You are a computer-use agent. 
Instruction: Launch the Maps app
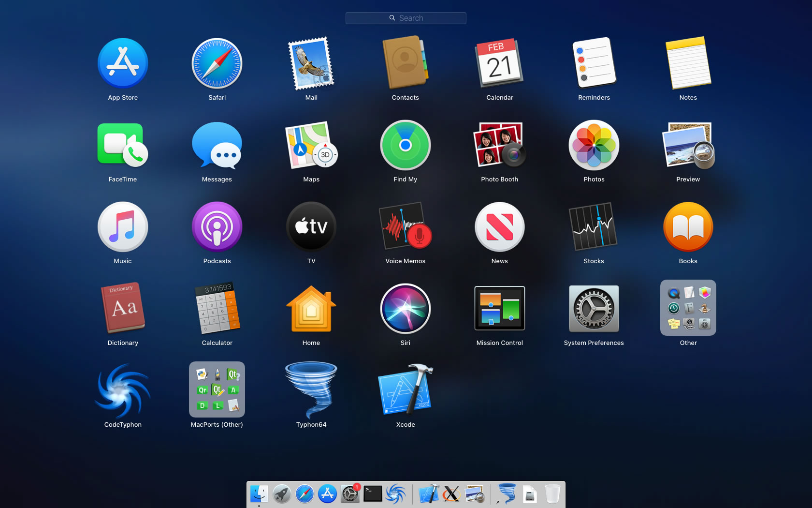pos(311,145)
